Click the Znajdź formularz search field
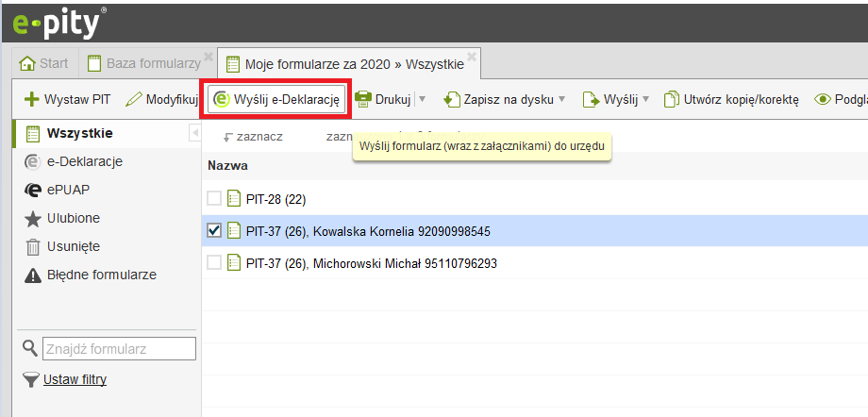Viewport: 868px width, 417px height. pyautogui.click(x=119, y=349)
